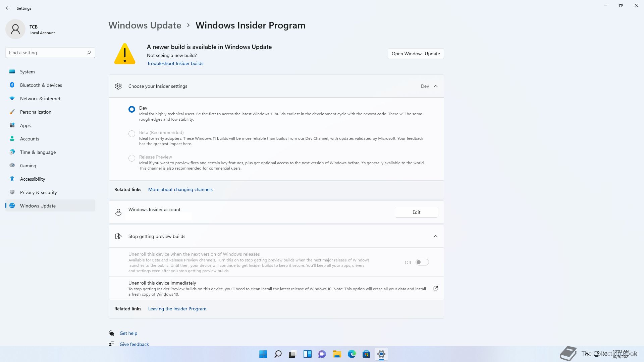Open Leaving the Insider Program link
The image size is (644, 362).
point(177,309)
